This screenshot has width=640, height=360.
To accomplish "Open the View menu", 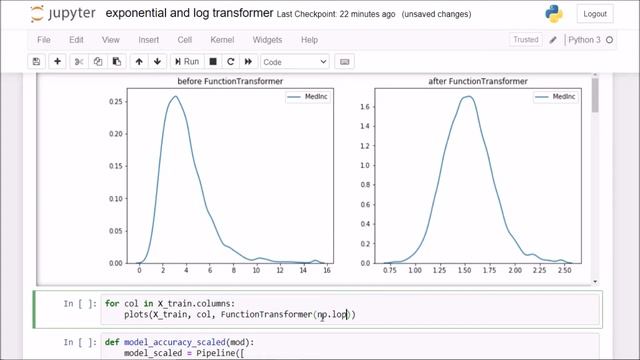I will coord(111,40).
